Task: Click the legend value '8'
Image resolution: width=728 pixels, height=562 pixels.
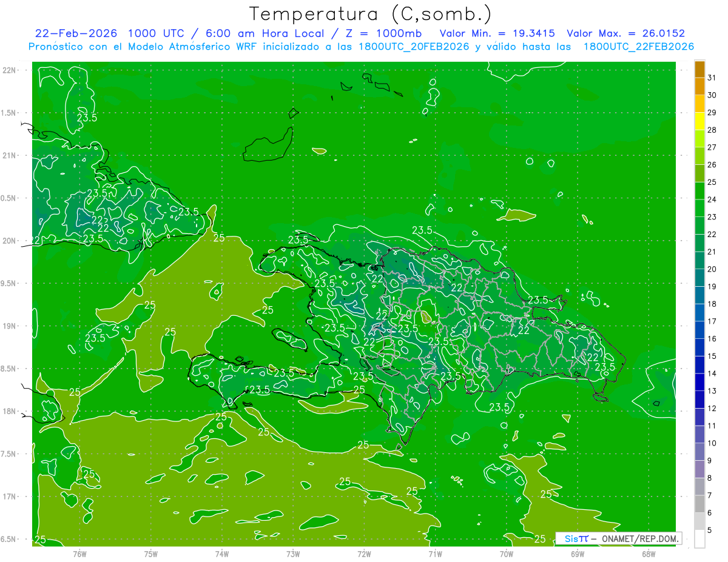Action: click(710, 478)
